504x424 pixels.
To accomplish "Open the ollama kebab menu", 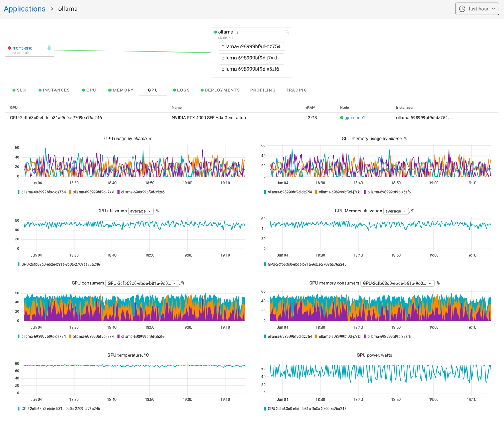I will pyautogui.click(x=238, y=32).
